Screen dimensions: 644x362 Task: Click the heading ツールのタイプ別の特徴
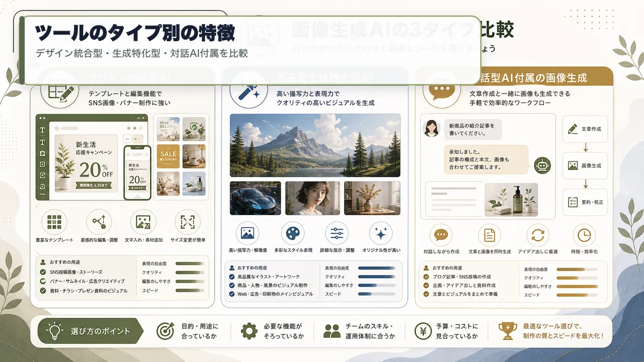(135, 33)
